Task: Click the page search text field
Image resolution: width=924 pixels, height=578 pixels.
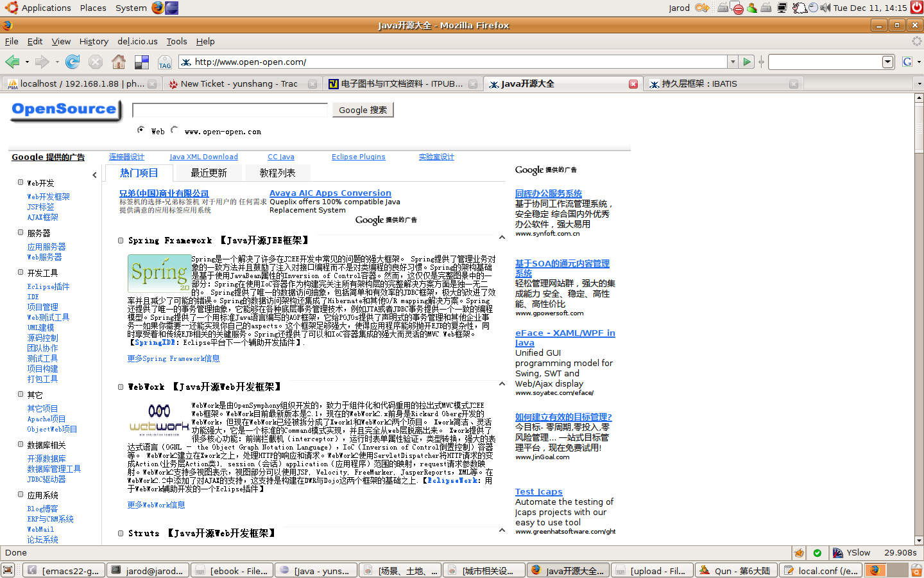Action: [x=230, y=110]
